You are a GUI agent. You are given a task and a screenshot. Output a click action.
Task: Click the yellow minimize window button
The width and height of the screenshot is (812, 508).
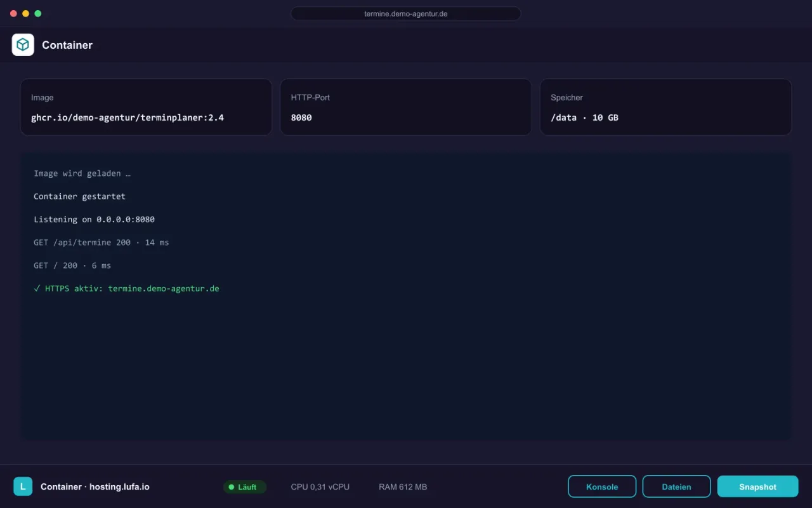pos(26,13)
